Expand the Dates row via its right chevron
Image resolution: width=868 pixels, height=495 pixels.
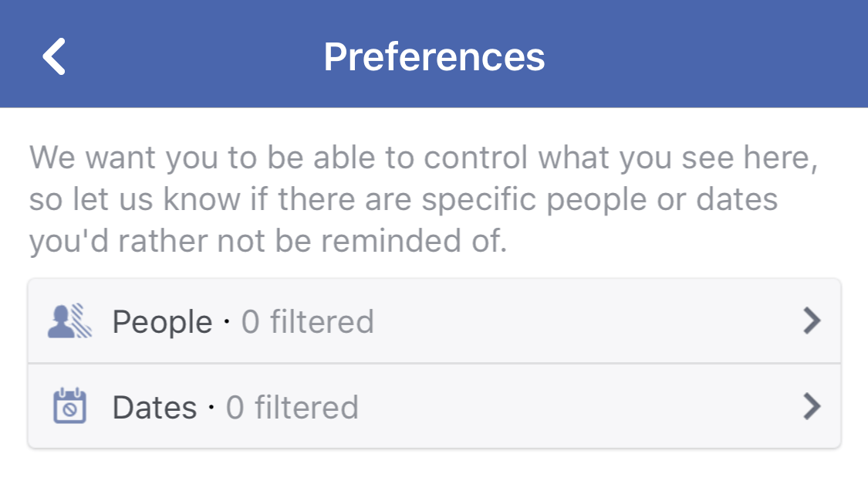point(811,407)
